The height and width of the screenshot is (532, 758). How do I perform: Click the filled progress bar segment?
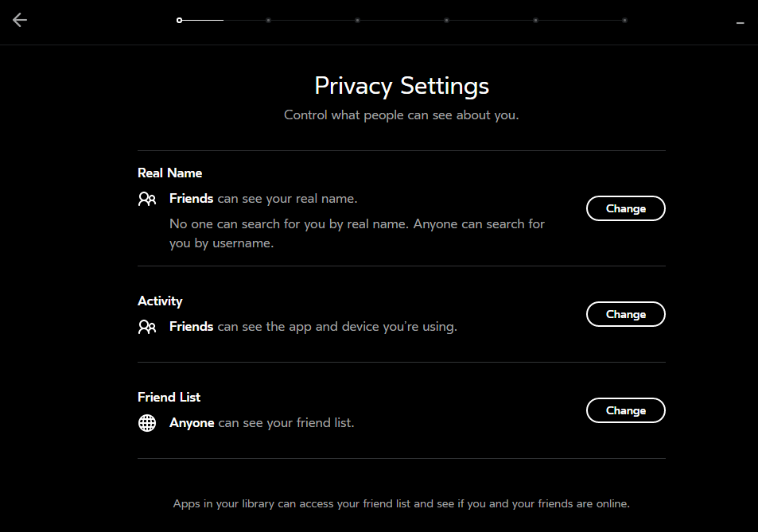[203, 21]
